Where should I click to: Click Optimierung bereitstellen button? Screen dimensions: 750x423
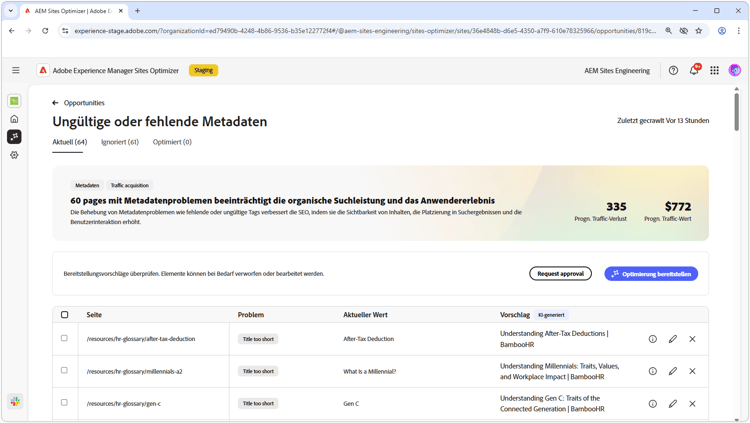pyautogui.click(x=651, y=274)
